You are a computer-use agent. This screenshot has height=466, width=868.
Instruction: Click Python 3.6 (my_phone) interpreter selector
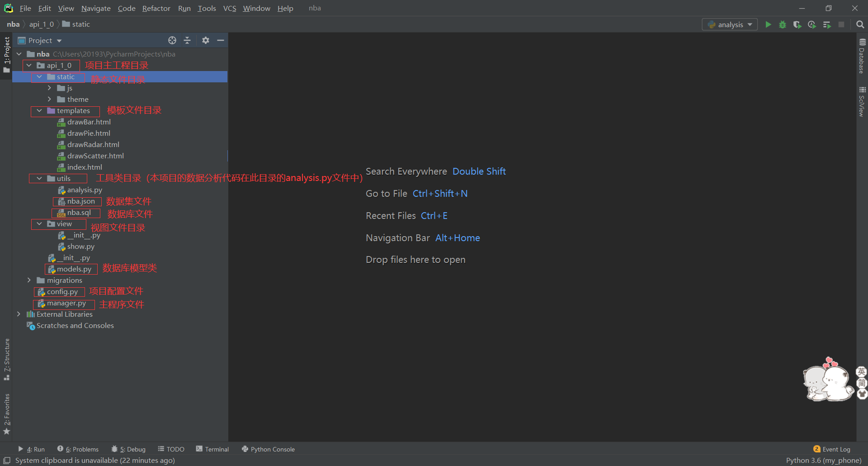point(824,461)
